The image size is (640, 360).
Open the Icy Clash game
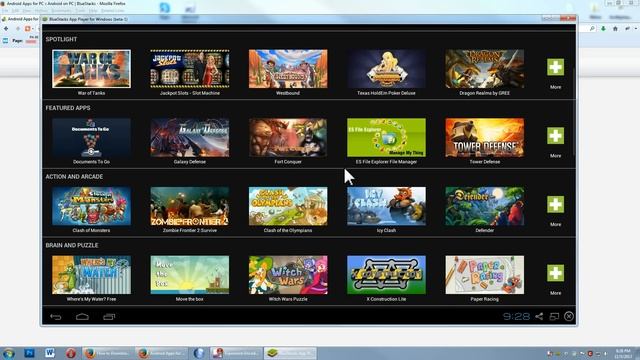[387, 206]
